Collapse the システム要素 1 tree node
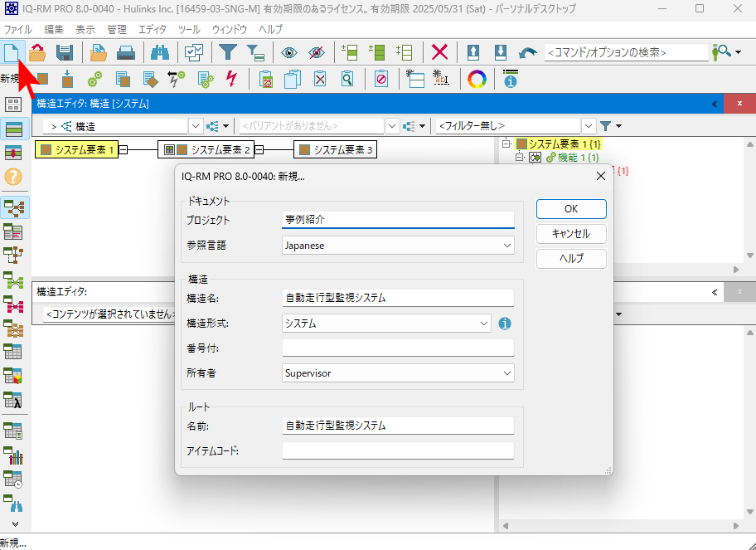The width and height of the screenshot is (756, 550). [x=507, y=144]
